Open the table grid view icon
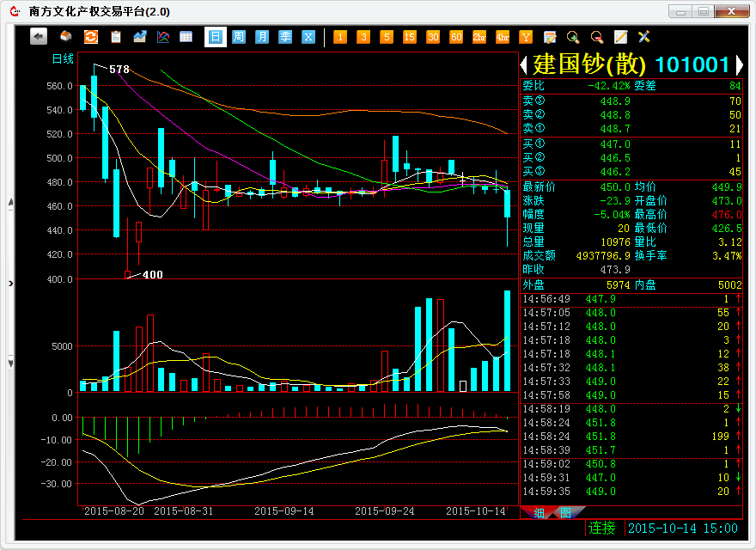Image resolution: width=756 pixels, height=550 pixels. [186, 36]
